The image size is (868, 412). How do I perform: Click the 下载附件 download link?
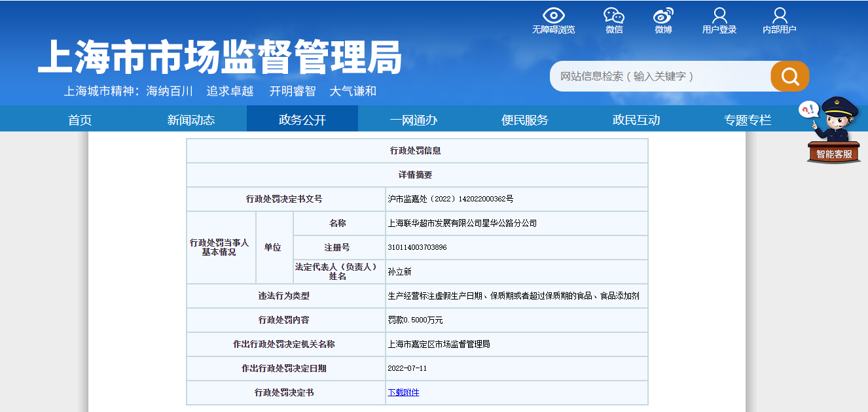[403, 392]
